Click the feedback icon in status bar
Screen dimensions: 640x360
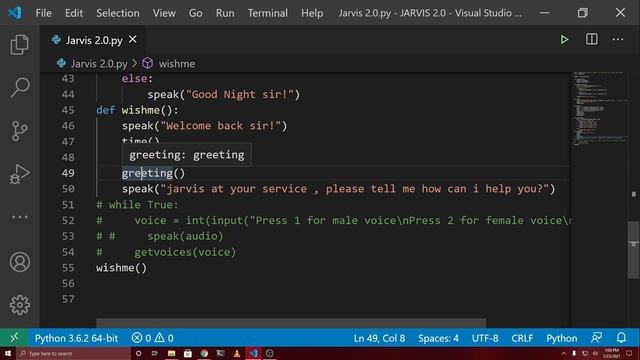(596, 338)
